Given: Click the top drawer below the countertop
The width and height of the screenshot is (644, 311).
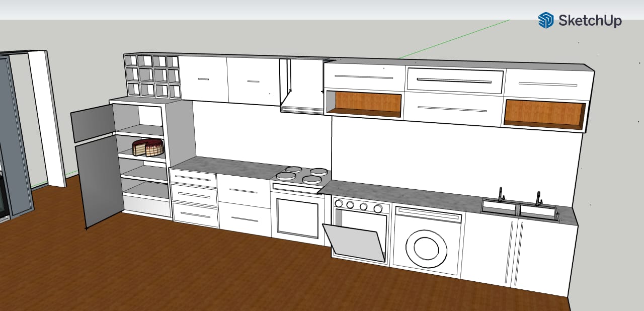Looking at the screenshot, I should coord(193,178).
